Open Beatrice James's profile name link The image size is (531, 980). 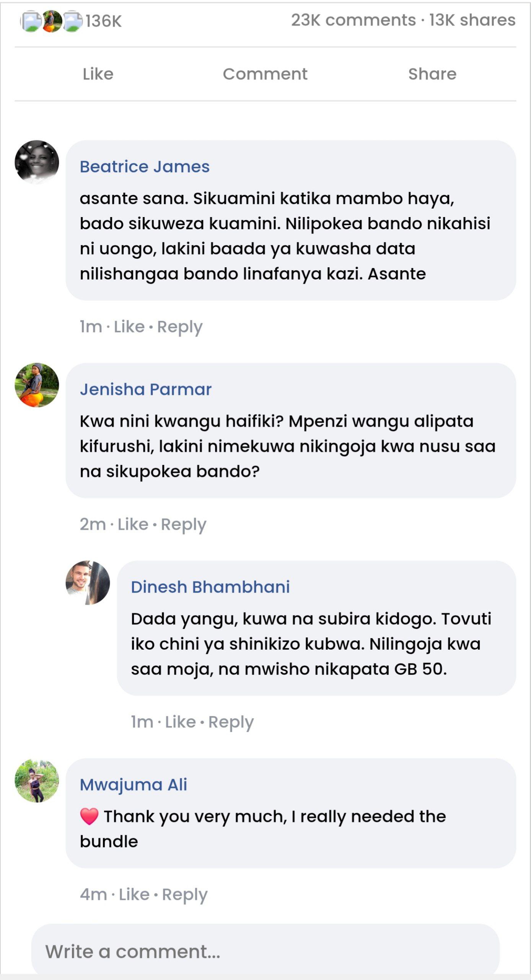[x=145, y=167]
